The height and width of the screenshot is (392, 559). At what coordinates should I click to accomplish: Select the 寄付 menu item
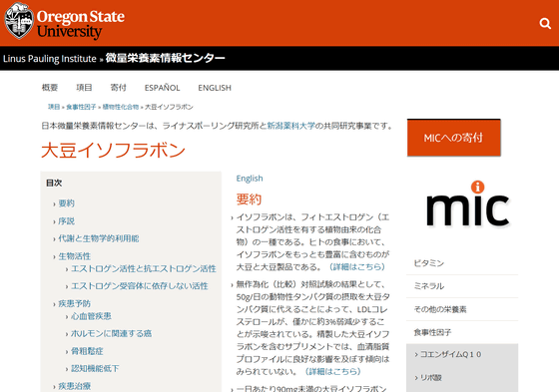pyautogui.click(x=119, y=88)
